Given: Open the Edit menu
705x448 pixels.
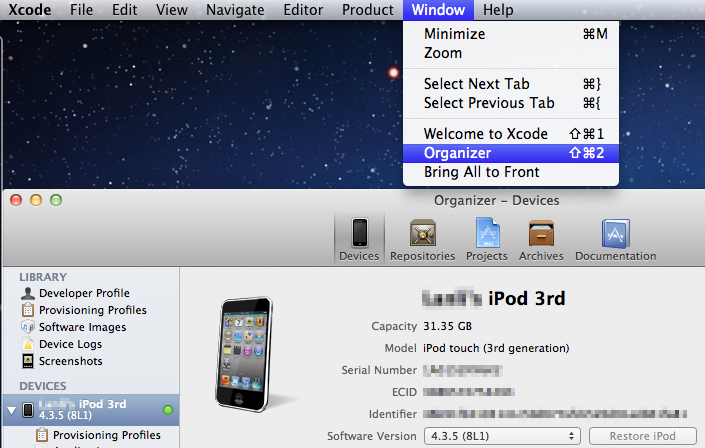Looking at the screenshot, I should tap(125, 9).
